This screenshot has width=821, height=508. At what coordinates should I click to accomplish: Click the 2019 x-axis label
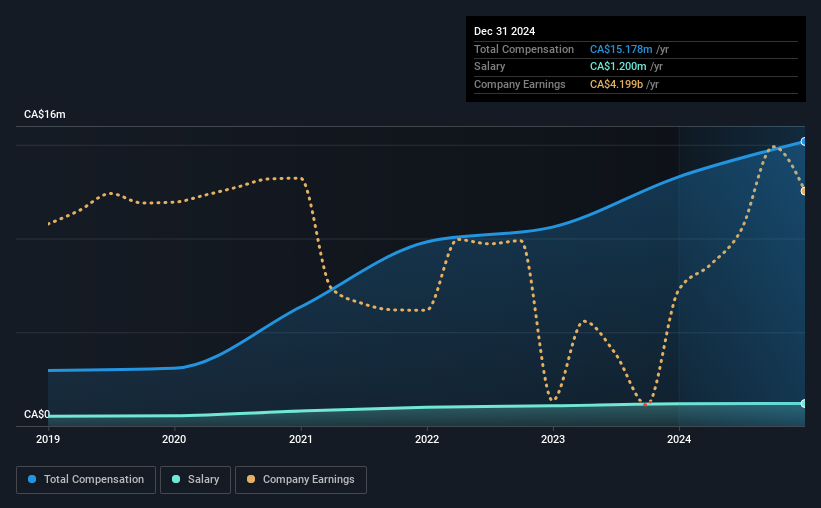48,439
